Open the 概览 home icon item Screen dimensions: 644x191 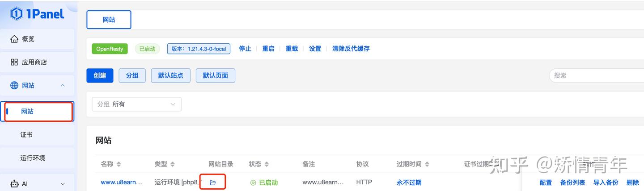[x=14, y=39]
